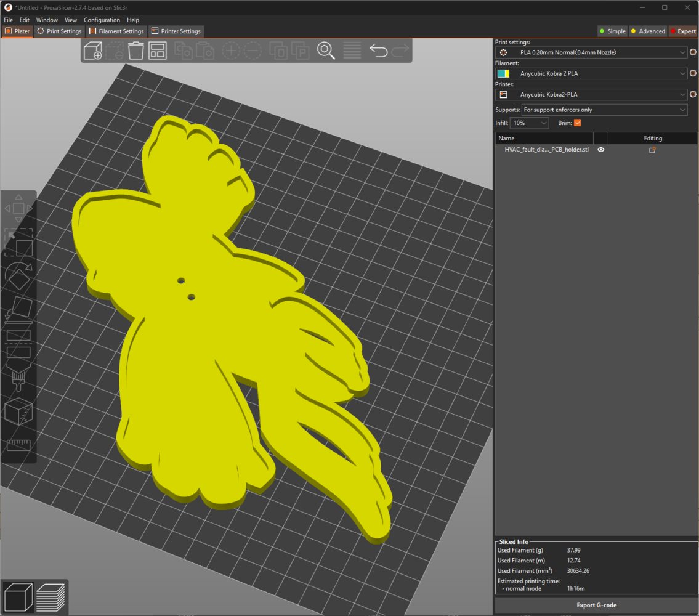Click the Add object cube icon
699x616 pixels.
pos(92,51)
